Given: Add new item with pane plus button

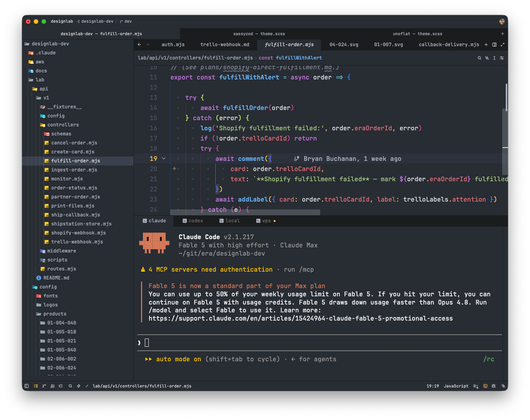Looking at the screenshot, I should [486, 45].
